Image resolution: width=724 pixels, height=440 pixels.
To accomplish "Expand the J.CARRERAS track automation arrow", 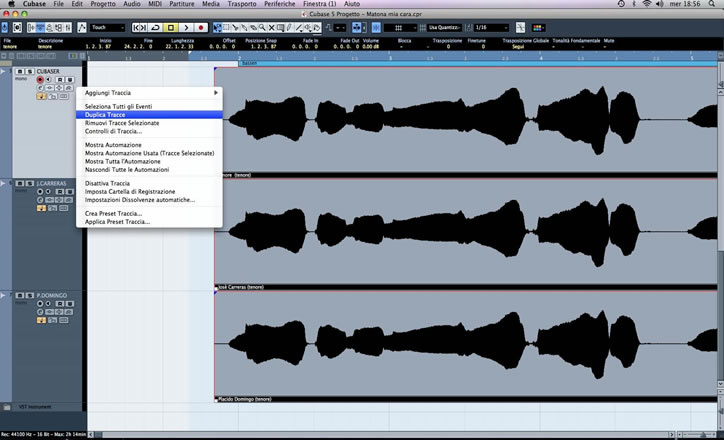I will coord(3,183).
